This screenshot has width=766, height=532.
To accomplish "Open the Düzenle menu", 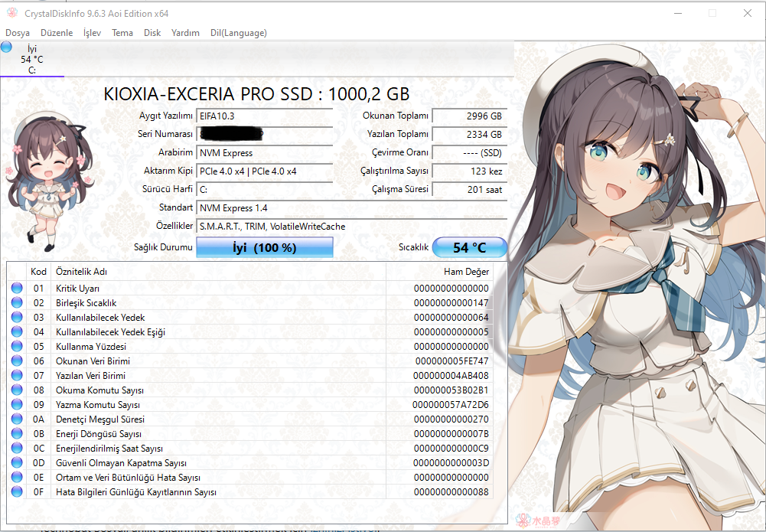I will click(x=57, y=33).
